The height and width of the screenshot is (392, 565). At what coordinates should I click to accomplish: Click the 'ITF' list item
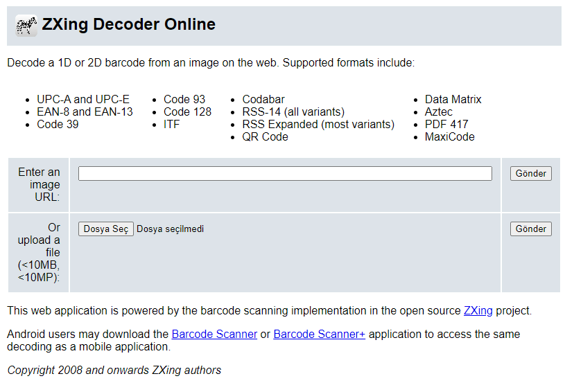pos(171,125)
